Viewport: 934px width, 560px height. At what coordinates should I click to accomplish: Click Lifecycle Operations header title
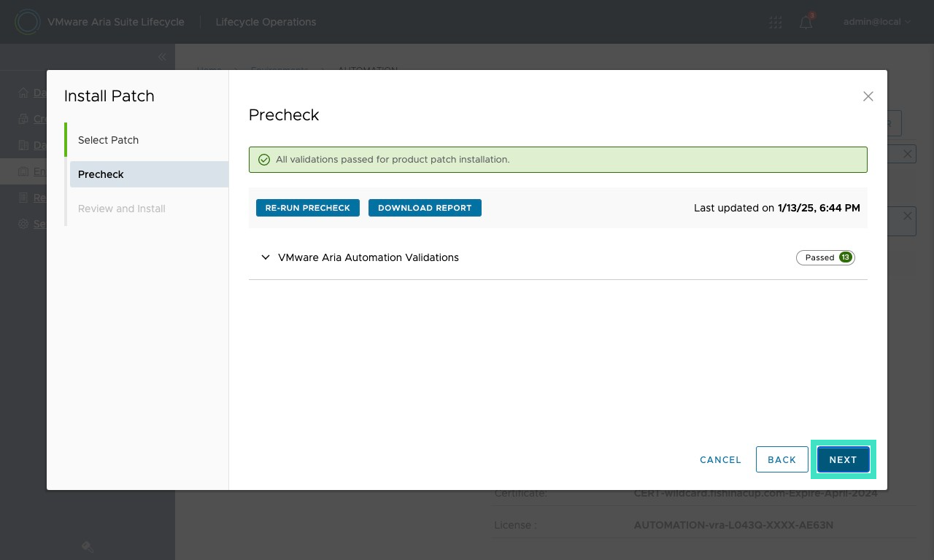(266, 22)
